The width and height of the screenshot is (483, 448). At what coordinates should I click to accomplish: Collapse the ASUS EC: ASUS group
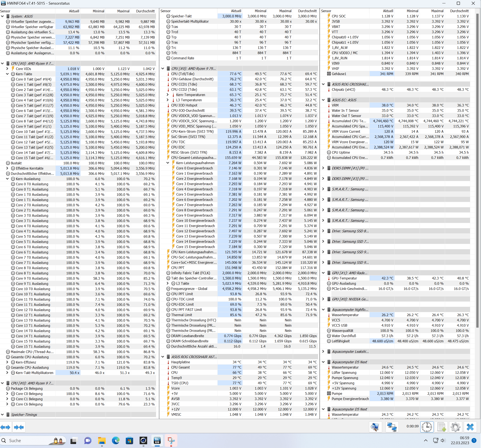pyautogui.click(x=323, y=100)
